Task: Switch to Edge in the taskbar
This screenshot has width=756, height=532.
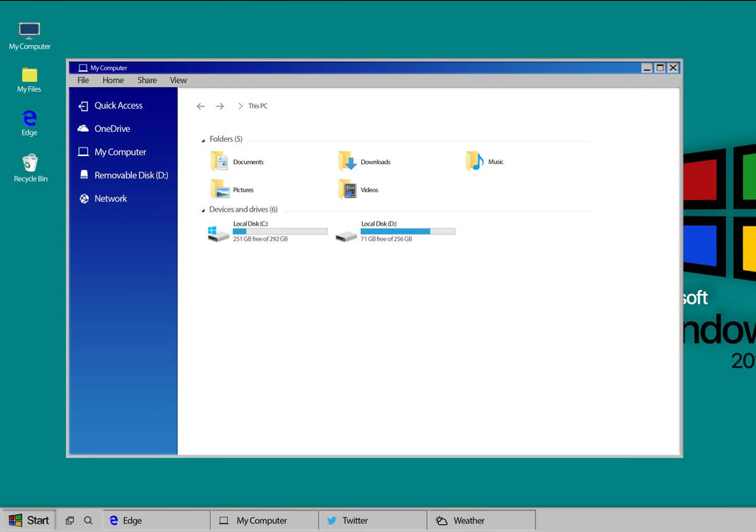Action: [x=157, y=521]
